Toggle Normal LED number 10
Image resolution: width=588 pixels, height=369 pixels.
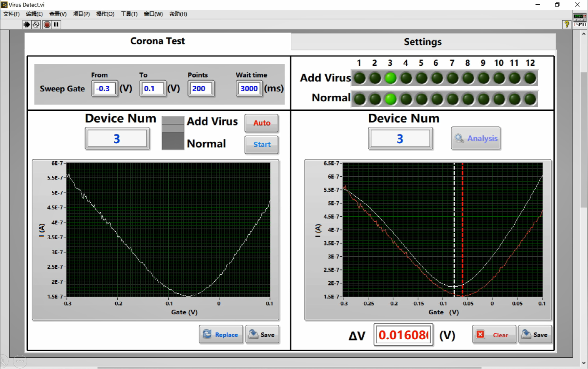point(499,99)
